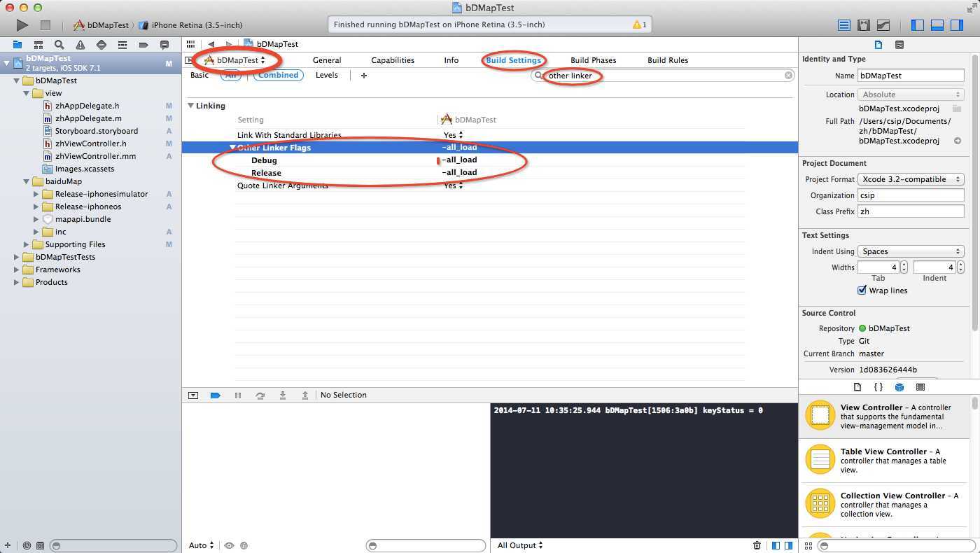Select Levels view option
The image size is (980, 553).
326,75
